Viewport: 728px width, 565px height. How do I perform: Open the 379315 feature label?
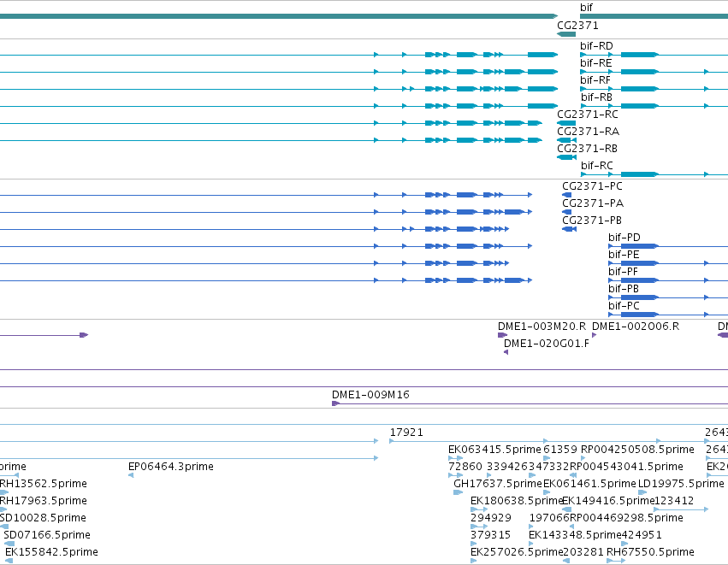[x=490, y=535]
